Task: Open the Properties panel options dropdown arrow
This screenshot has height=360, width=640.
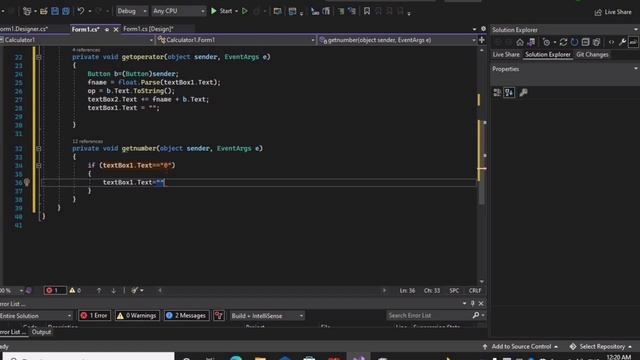Action: click(636, 69)
